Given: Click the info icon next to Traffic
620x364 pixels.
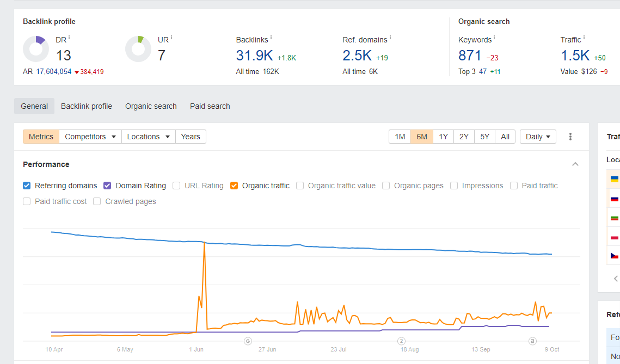Looking at the screenshot, I should click(584, 38).
